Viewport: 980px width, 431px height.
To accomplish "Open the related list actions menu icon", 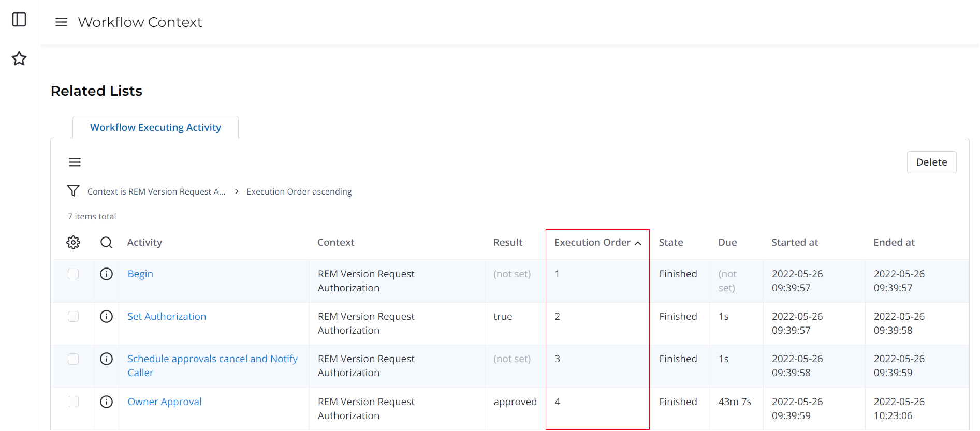I will [75, 162].
